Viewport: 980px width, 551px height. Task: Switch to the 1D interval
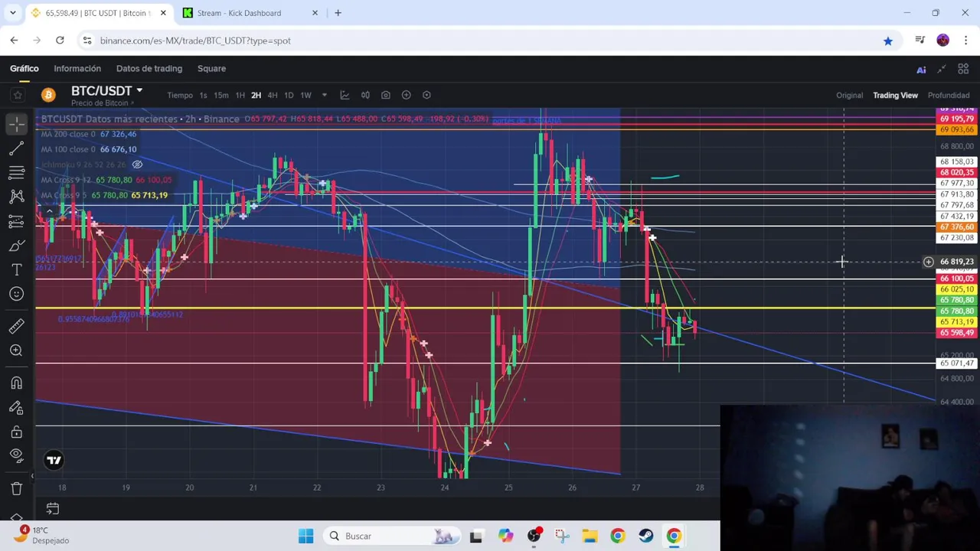click(x=289, y=95)
